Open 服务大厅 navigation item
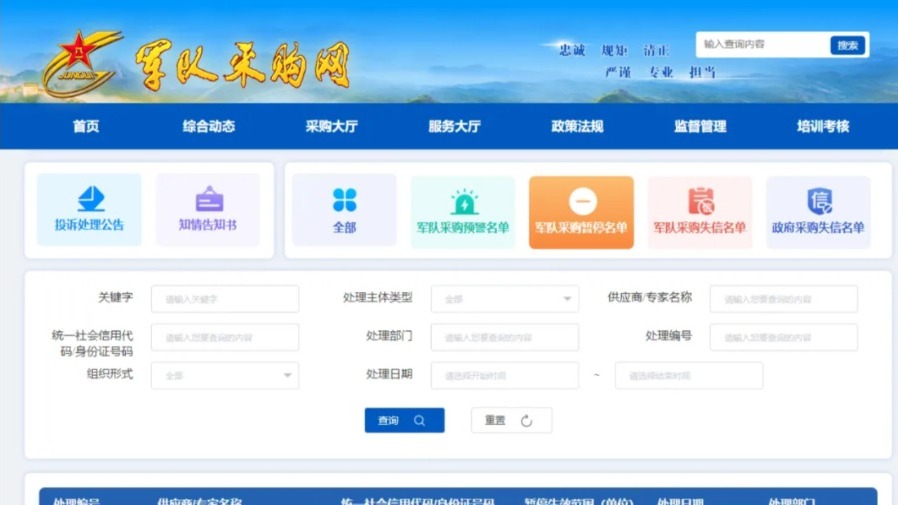This screenshot has height=505, width=898. tap(454, 127)
